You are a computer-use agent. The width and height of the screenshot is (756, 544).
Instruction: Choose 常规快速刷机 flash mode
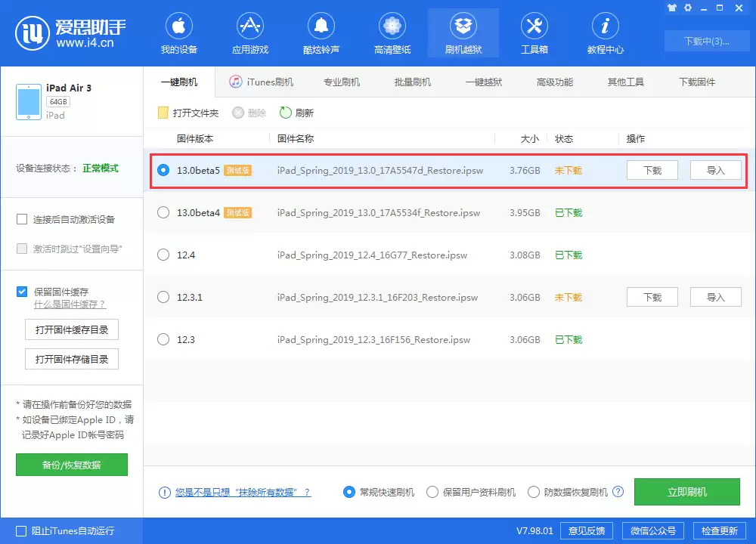[349, 492]
